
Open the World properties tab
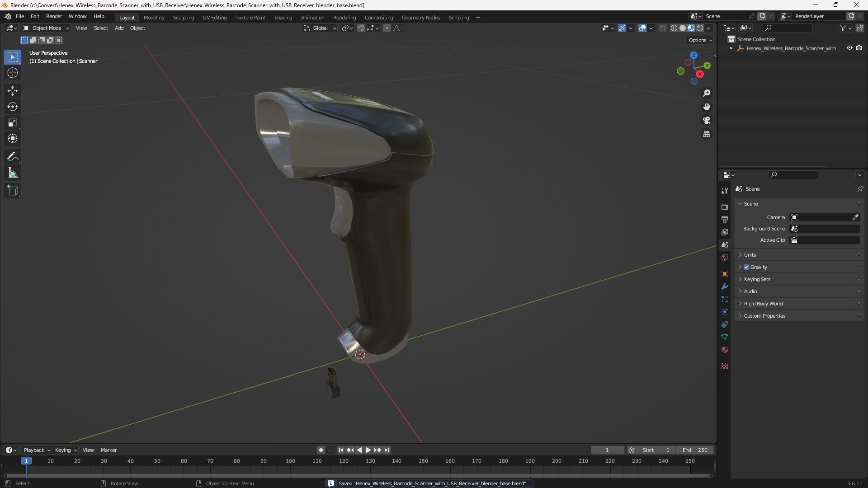(725, 258)
